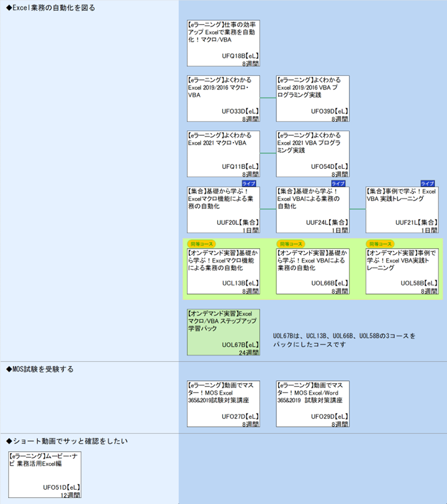Click the code UUF24L【集合】
The image size is (447, 504).
(x=327, y=222)
